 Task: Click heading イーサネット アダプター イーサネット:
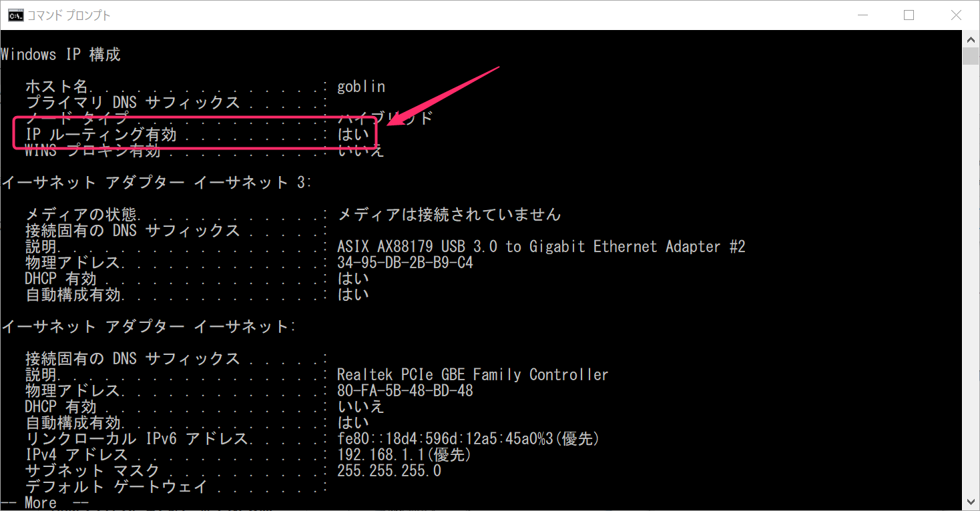coord(149,327)
